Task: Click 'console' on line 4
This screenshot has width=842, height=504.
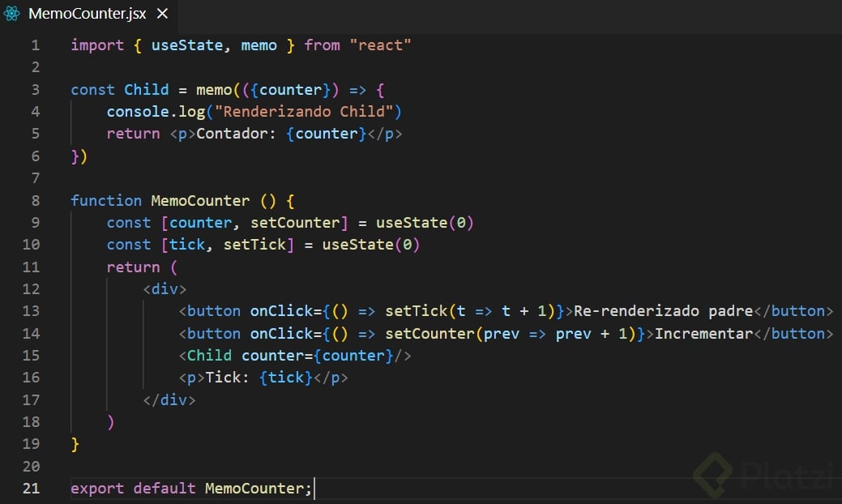Action: coord(138,112)
